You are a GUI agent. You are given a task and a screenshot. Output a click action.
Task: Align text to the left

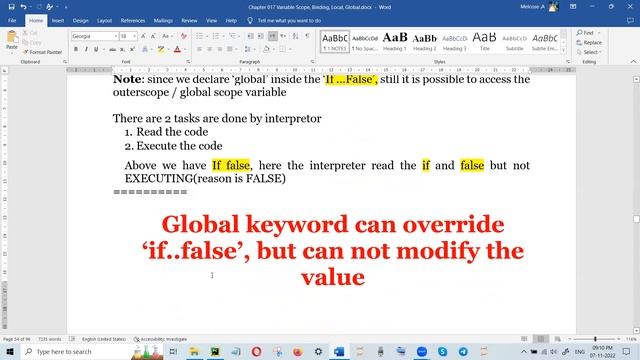(199, 49)
